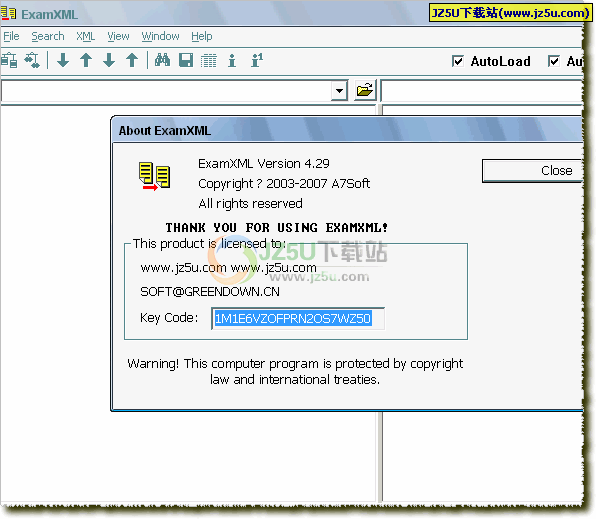
Task: Expand the left file path dropdown arrow
Action: tap(339, 91)
